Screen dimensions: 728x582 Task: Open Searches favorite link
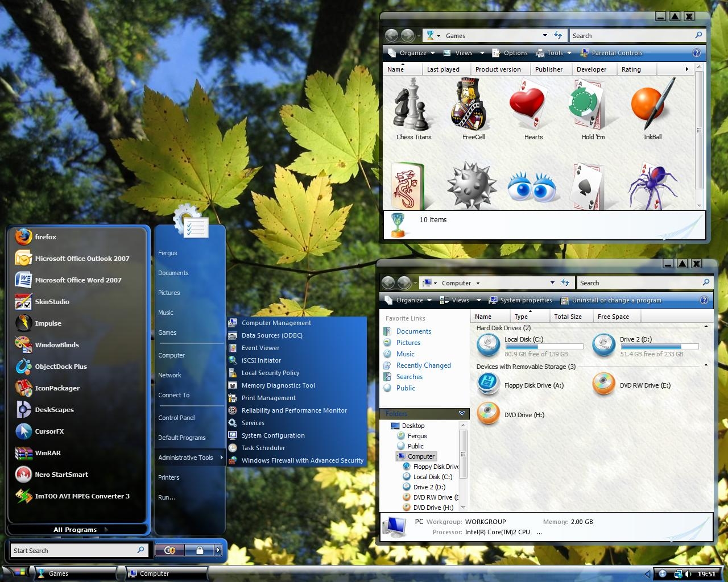(x=409, y=377)
